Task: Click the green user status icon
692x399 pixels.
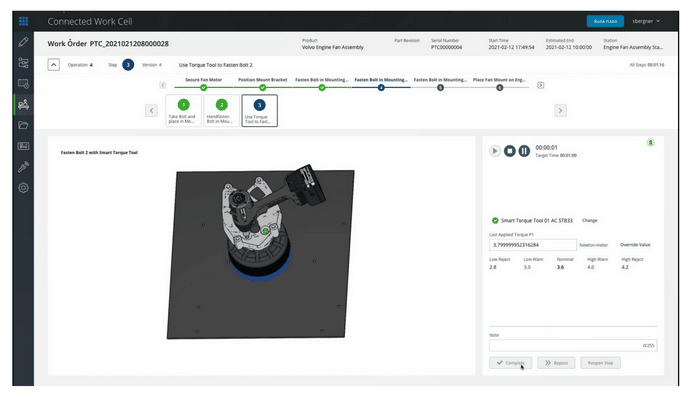Action: pyautogui.click(x=650, y=143)
